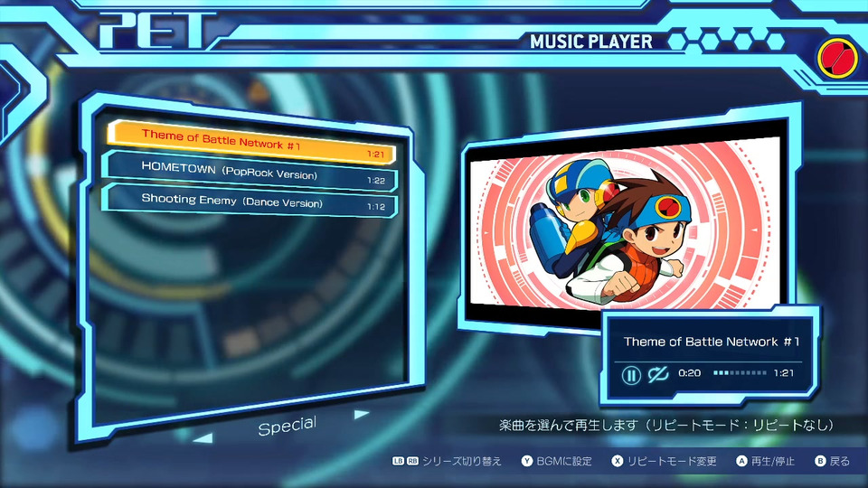Click the Y button BGM setting icon
868x488 pixels.
point(526,461)
